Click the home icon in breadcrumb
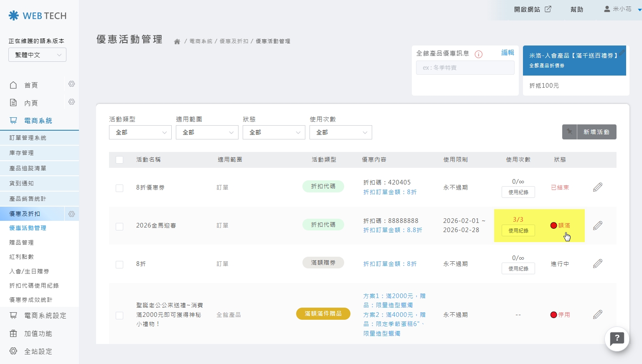The image size is (642, 364). pos(177,41)
